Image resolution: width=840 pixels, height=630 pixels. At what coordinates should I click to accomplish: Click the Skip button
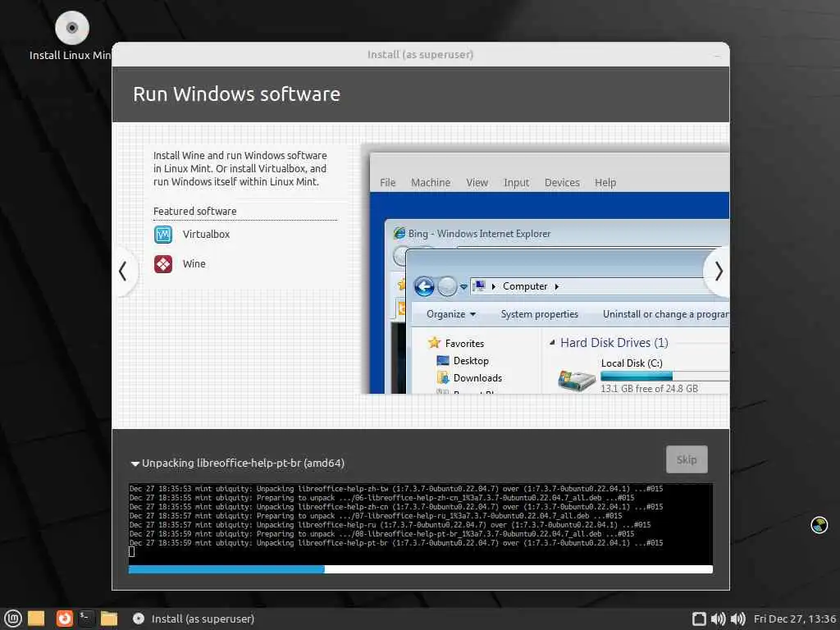687,459
